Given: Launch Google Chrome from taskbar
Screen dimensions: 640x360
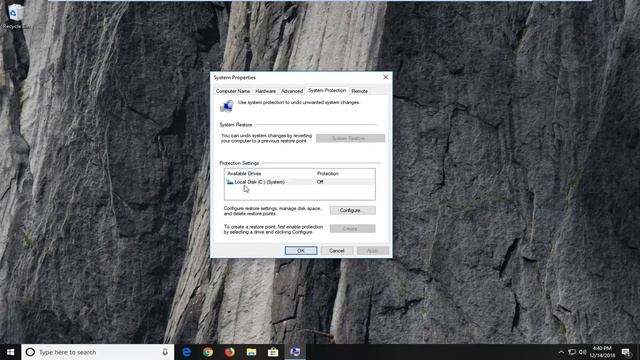Looking at the screenshot, I should 208,352.
